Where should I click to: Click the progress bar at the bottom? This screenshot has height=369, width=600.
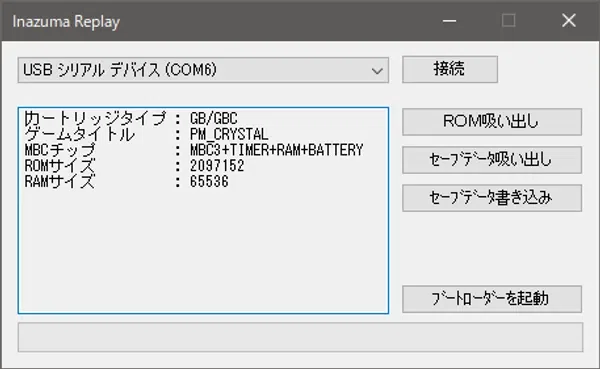coord(300,337)
